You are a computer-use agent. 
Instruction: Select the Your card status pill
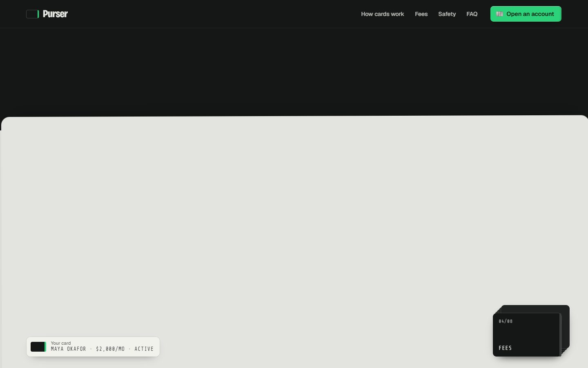pyautogui.click(x=93, y=347)
